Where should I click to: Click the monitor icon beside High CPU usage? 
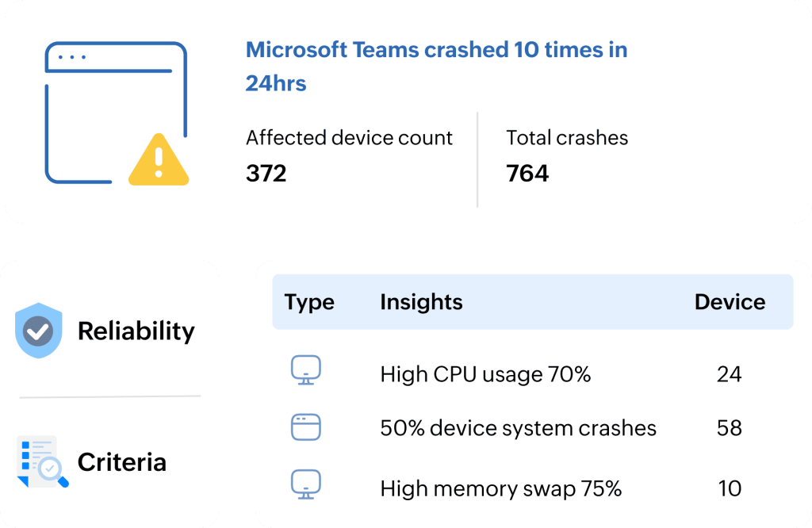[x=305, y=370]
